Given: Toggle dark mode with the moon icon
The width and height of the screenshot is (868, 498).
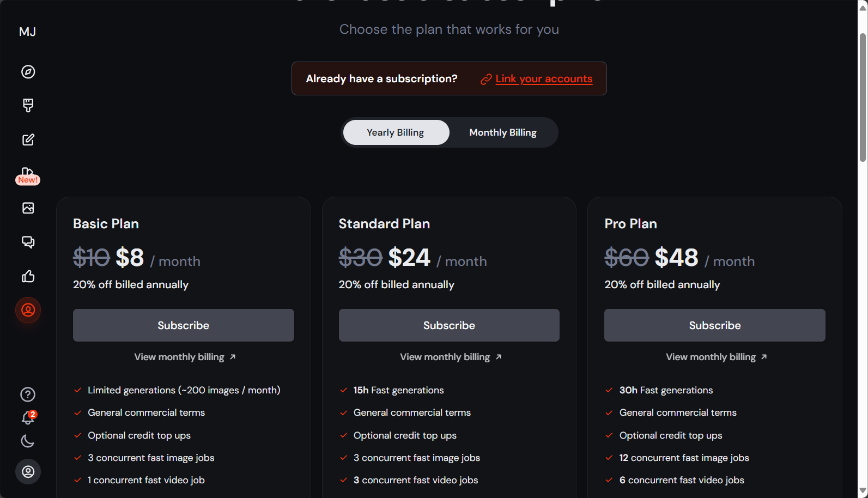Looking at the screenshot, I should pyautogui.click(x=28, y=441).
